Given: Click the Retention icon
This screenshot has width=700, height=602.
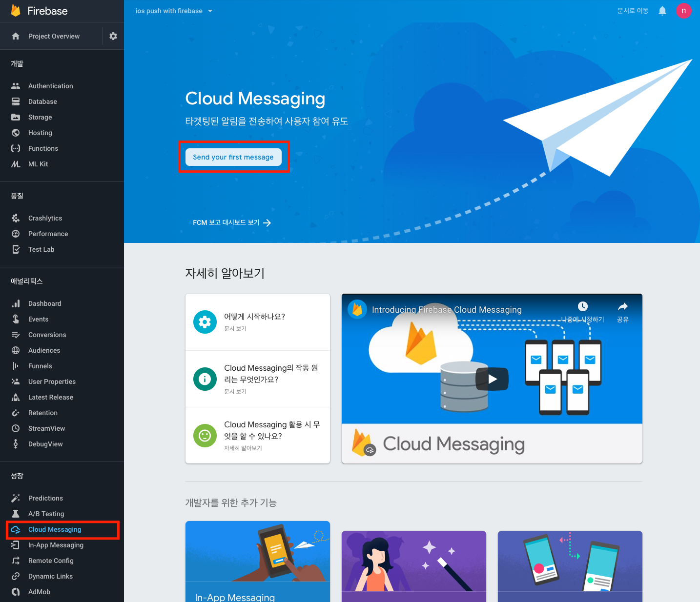Looking at the screenshot, I should click(x=16, y=413).
